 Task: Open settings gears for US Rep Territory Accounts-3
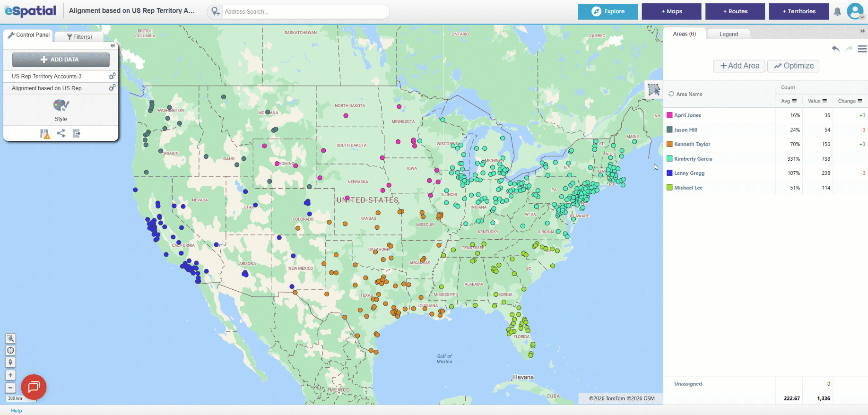pos(112,76)
